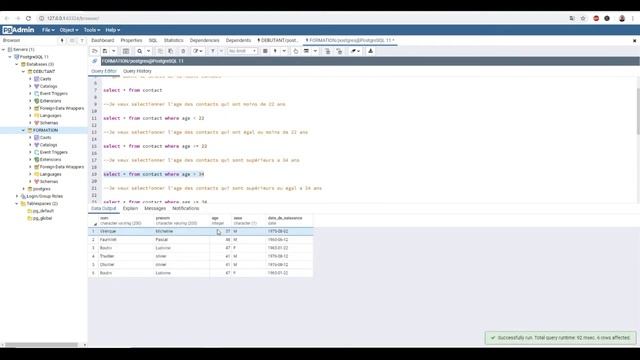Open the Chrome profile avatar
The image size is (640, 360).
(x=622, y=18)
